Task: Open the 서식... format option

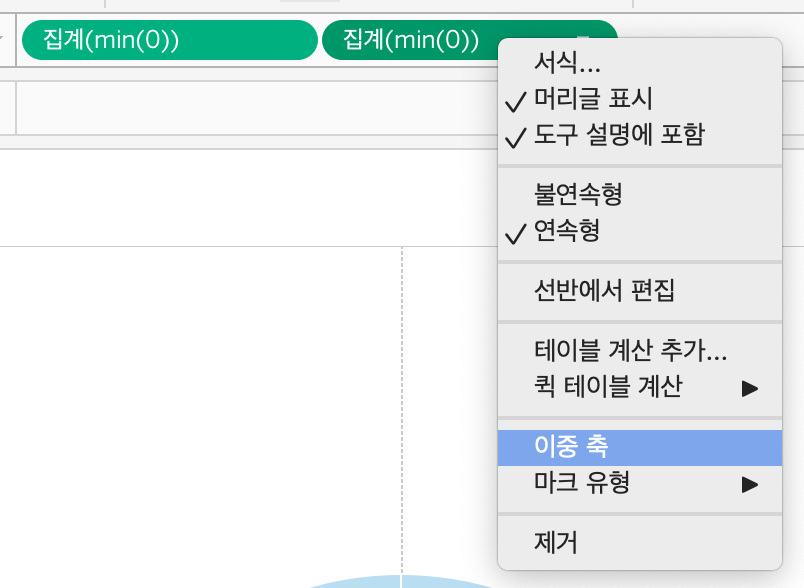Action: pos(639,63)
